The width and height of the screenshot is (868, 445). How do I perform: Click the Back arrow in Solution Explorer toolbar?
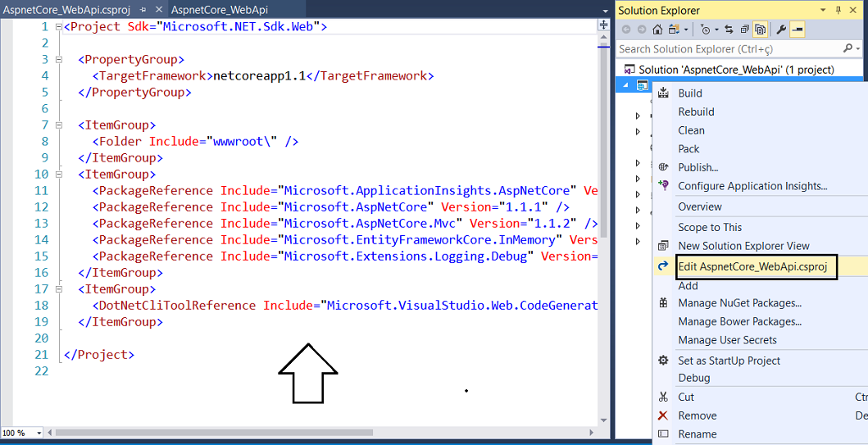pyautogui.click(x=626, y=30)
